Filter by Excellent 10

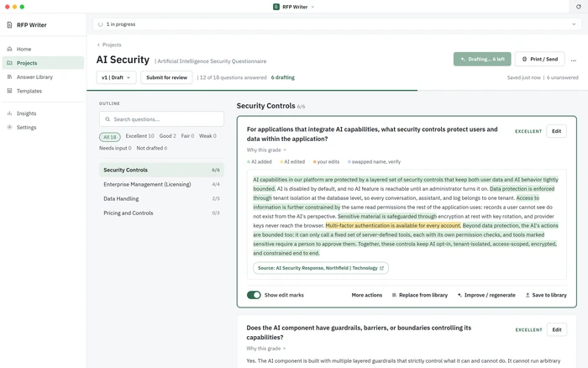[x=140, y=136]
